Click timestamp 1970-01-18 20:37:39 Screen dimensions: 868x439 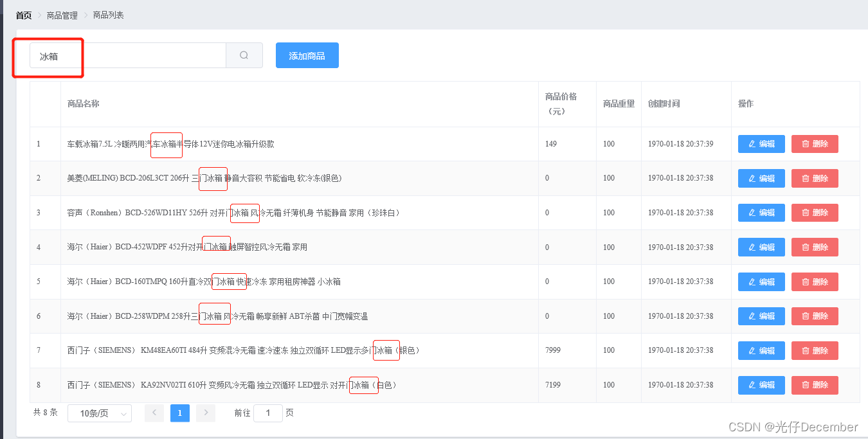(x=681, y=144)
